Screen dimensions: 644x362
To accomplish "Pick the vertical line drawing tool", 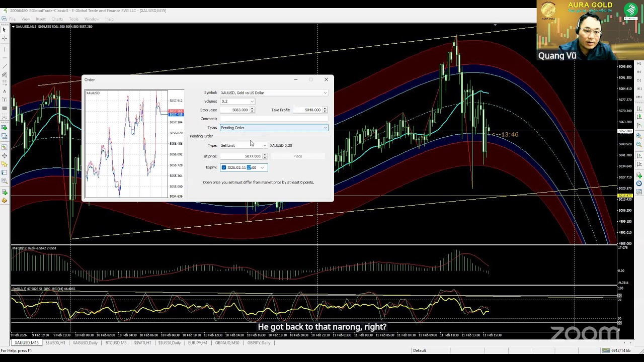I will [x=5, y=50].
